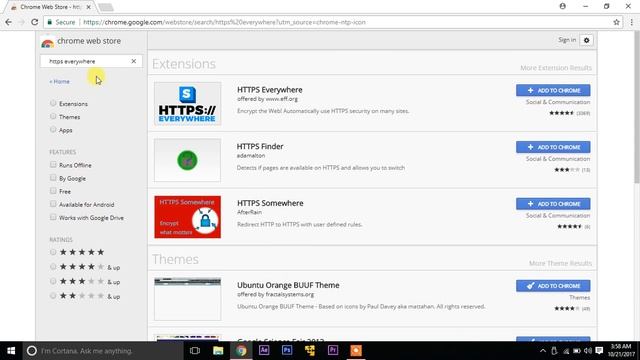Add HTTPS Everywhere to Chrome
The image size is (640, 360).
(x=553, y=90)
